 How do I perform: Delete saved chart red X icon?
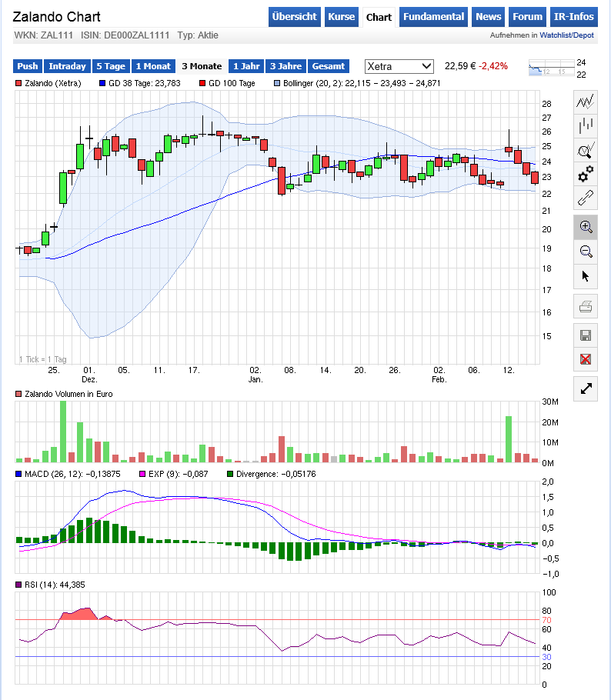pos(585,359)
